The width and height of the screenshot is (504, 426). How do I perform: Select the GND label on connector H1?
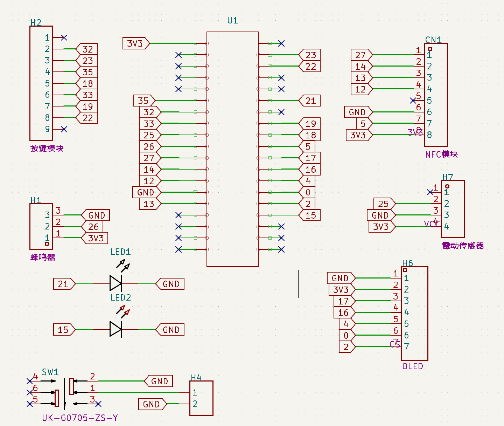pyautogui.click(x=95, y=215)
